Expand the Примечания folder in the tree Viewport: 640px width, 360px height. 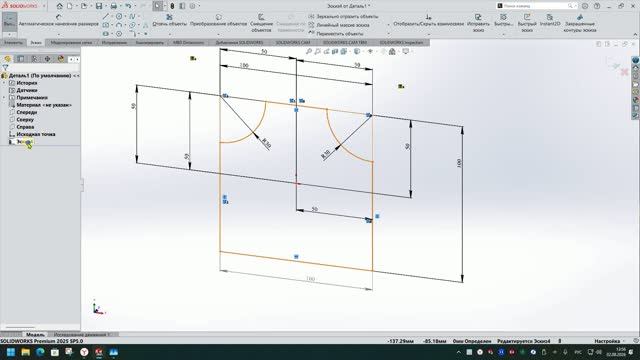click(4, 98)
